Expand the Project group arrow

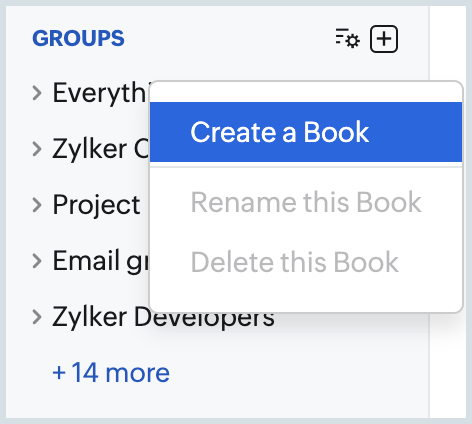pos(37,205)
